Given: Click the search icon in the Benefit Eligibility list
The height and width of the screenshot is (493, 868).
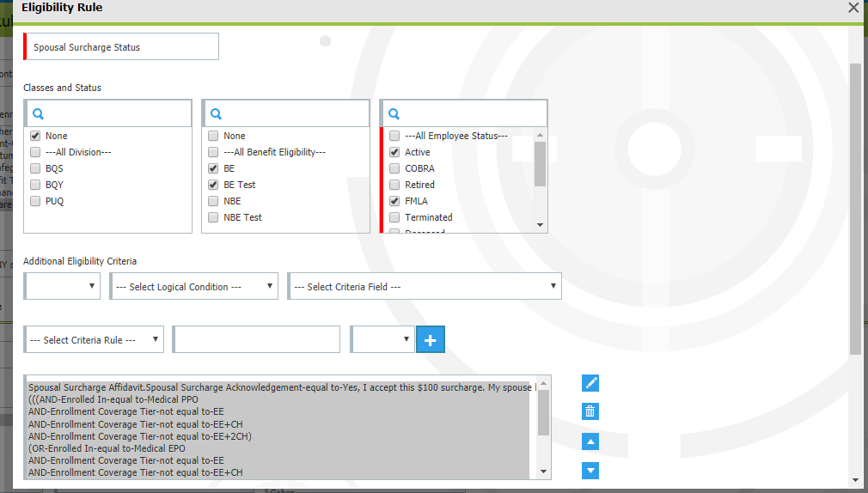Looking at the screenshot, I should 217,113.
